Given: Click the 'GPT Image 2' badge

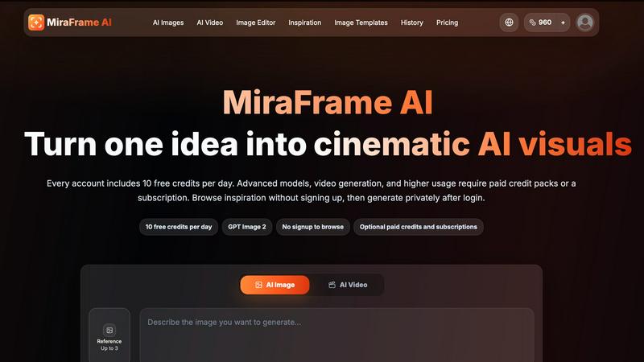Looking at the screenshot, I should (247, 227).
